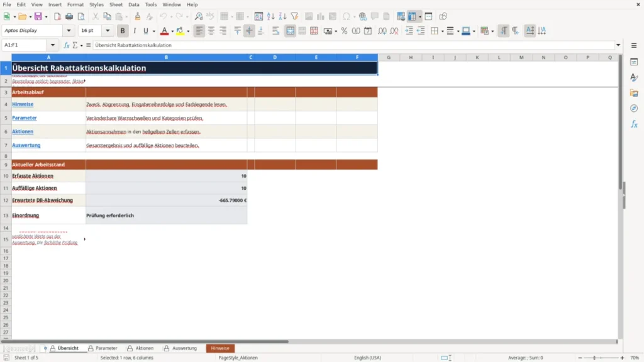Open the Data menu
Viewport: 644px width, 362px height.
click(133, 4)
